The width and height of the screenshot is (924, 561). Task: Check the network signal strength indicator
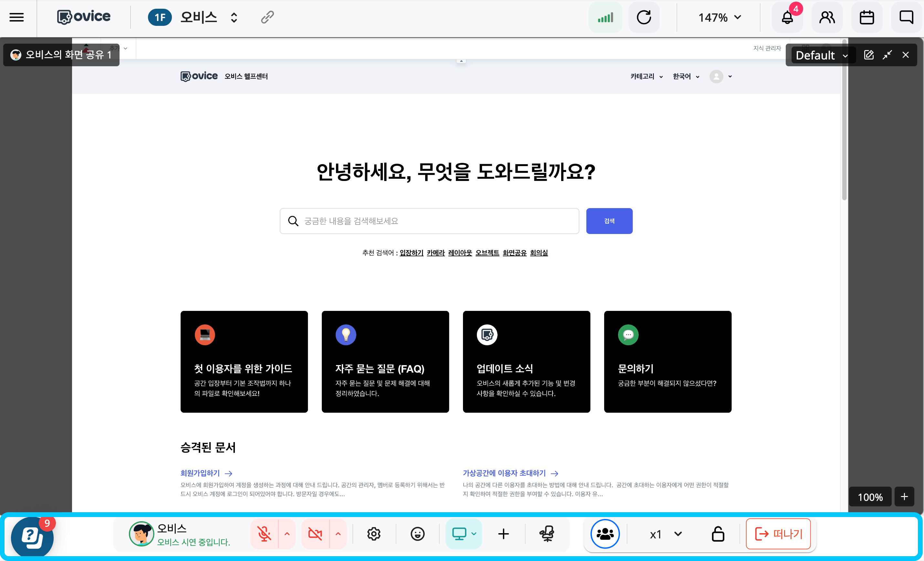click(605, 17)
